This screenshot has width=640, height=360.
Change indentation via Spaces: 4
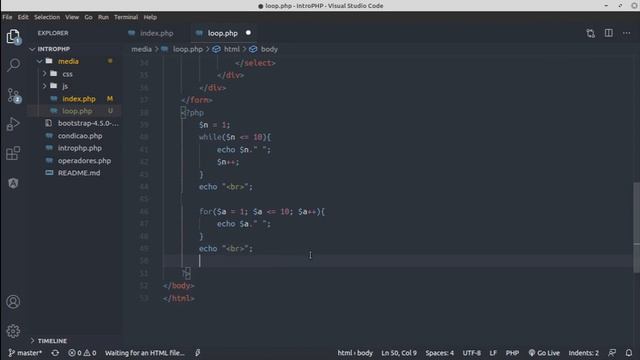tap(440, 353)
